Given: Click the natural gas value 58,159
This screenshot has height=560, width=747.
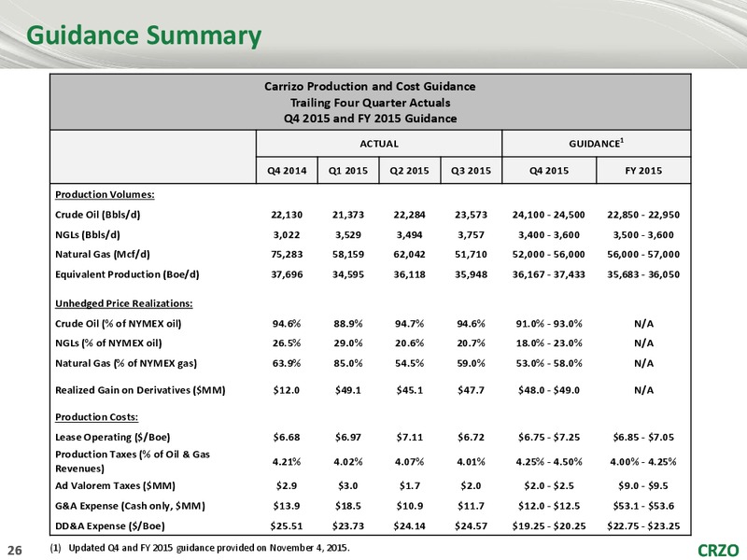Looking at the screenshot, I should (348, 254).
